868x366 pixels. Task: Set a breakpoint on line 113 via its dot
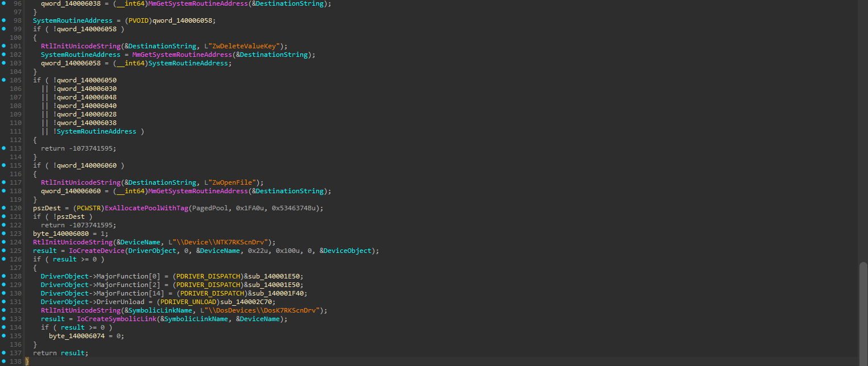click(x=4, y=148)
